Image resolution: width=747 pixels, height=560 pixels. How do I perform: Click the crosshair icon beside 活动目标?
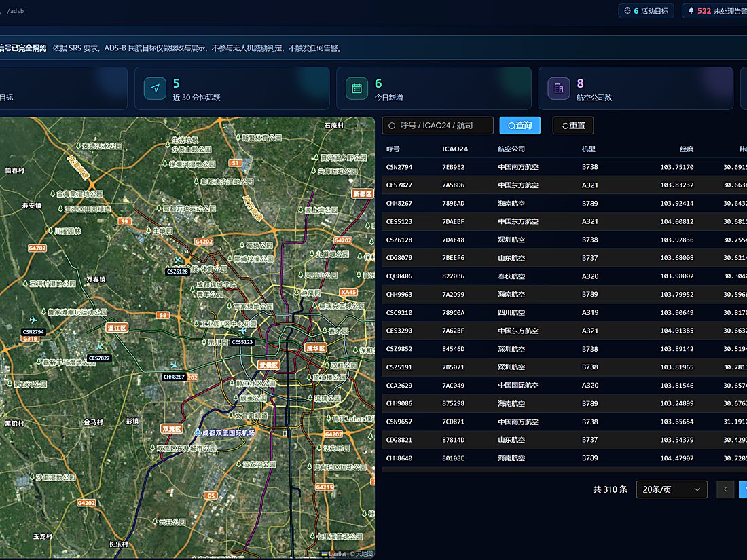(x=627, y=10)
